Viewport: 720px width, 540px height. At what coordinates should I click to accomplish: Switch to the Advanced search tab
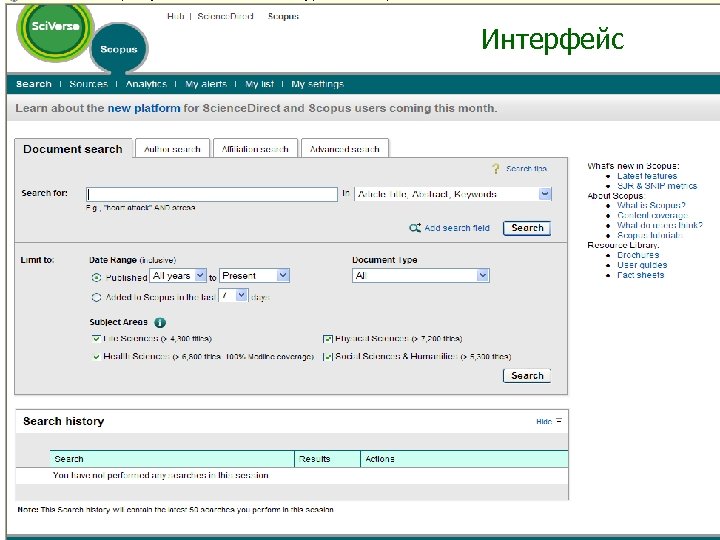(345, 149)
